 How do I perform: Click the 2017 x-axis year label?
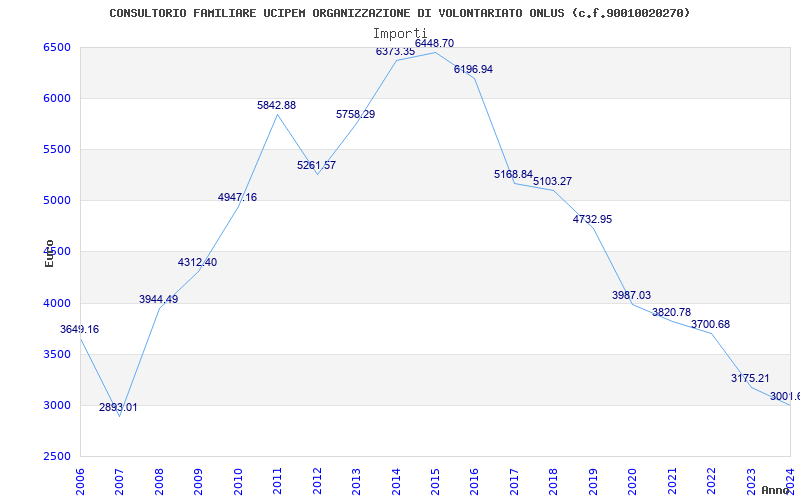[514, 481]
